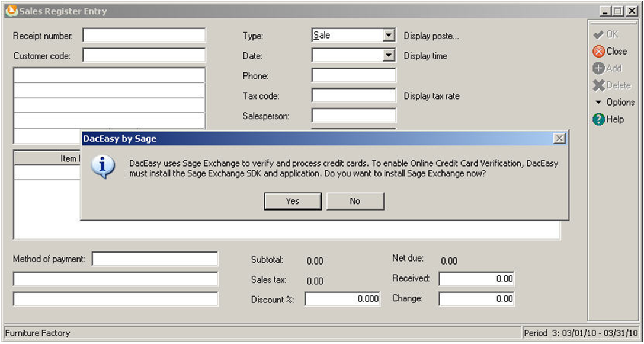Select the Type combo box showing Sale
The width and height of the screenshot is (644, 344).
(353, 36)
